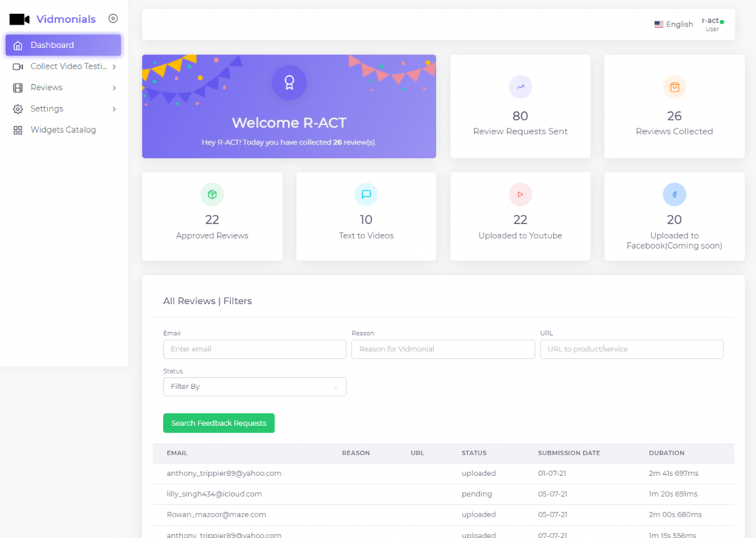
Task: Open the Status Filter By dropdown
Action: (255, 387)
